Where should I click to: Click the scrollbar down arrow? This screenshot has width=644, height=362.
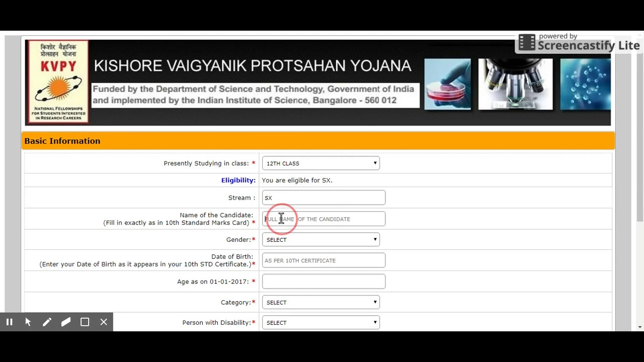[640, 327]
